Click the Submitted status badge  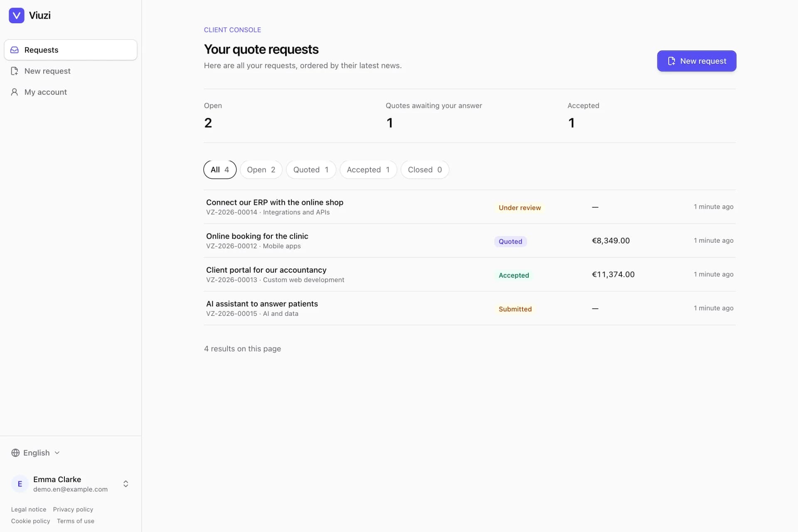pyautogui.click(x=515, y=309)
